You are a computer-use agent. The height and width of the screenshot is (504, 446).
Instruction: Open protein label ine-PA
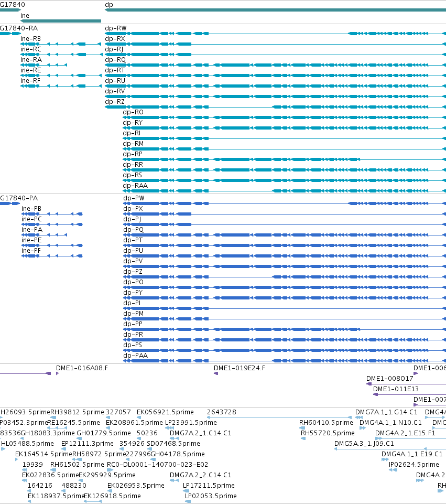coord(32,230)
